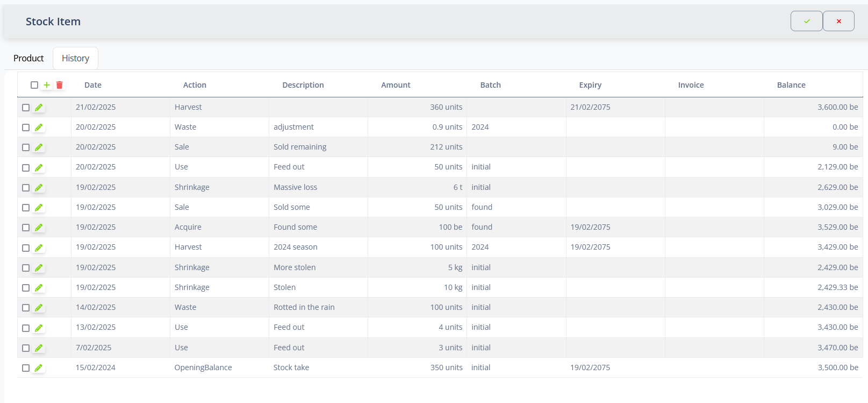Switch to the Product tab
The width and height of the screenshot is (868, 403).
pyautogui.click(x=28, y=58)
